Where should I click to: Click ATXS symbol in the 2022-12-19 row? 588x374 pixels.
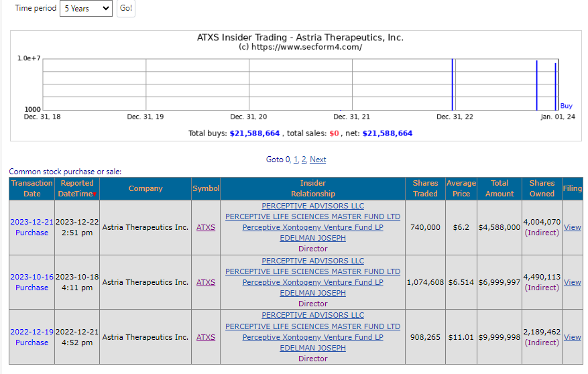coord(206,337)
